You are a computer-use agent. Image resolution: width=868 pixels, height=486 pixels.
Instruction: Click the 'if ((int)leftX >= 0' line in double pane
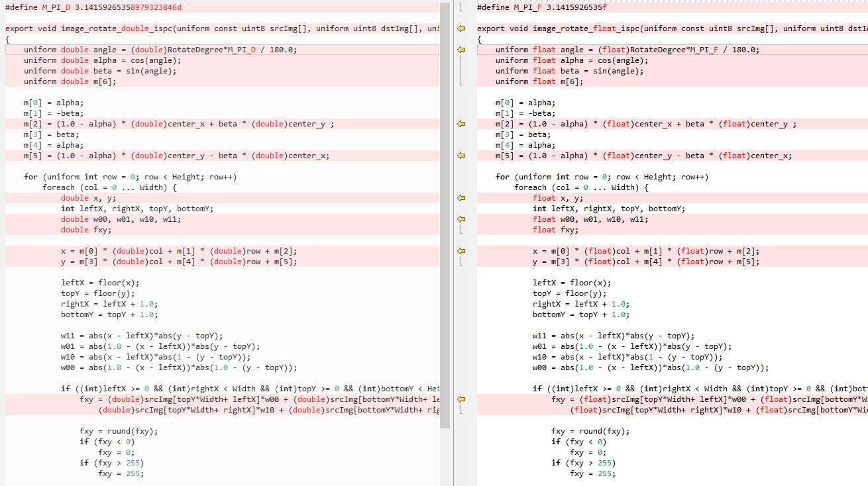(250, 389)
